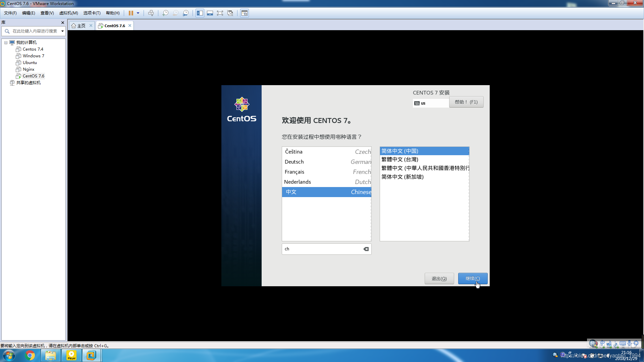Open the 查看(V) menu
This screenshot has height=362, width=644.
[47, 13]
